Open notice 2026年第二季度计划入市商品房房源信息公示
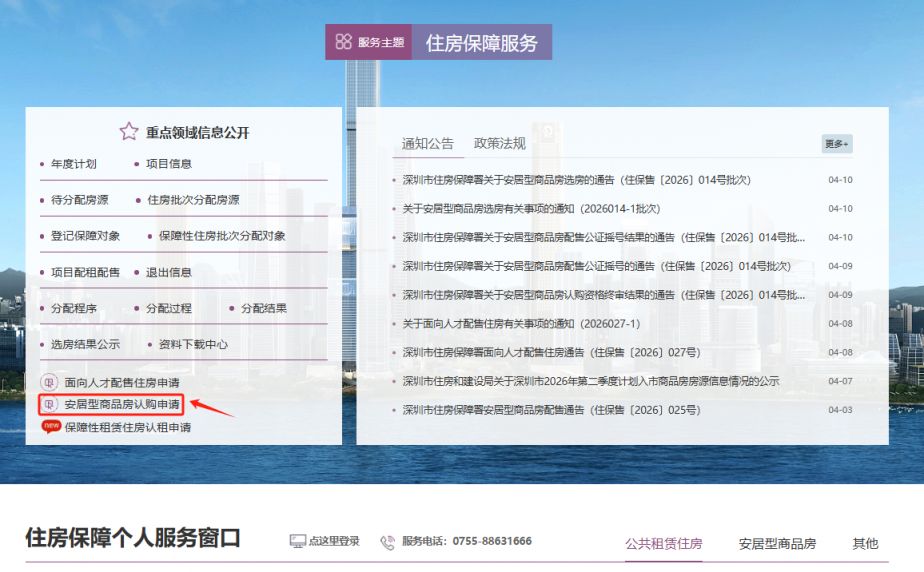The image size is (924, 572). [x=590, y=381]
